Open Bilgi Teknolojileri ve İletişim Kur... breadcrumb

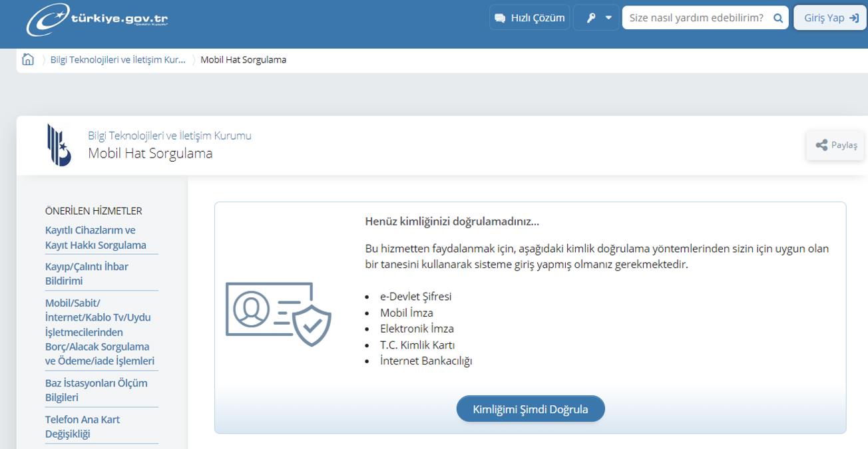pyautogui.click(x=118, y=60)
